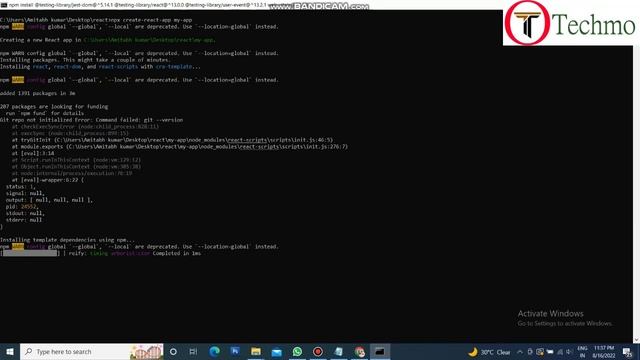This screenshot has height=360, width=640.
Task: Launch Microsoft Edge from the taskbar
Action: pos(214,351)
